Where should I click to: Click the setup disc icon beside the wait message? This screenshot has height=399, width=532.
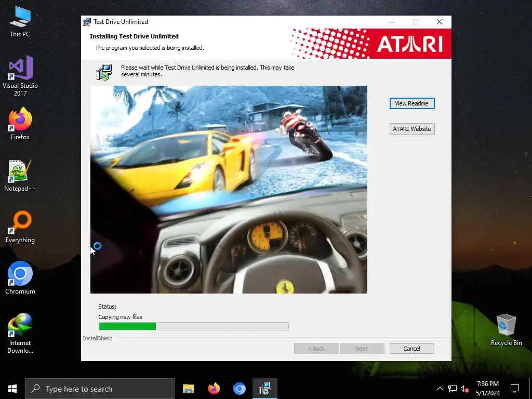tap(104, 72)
